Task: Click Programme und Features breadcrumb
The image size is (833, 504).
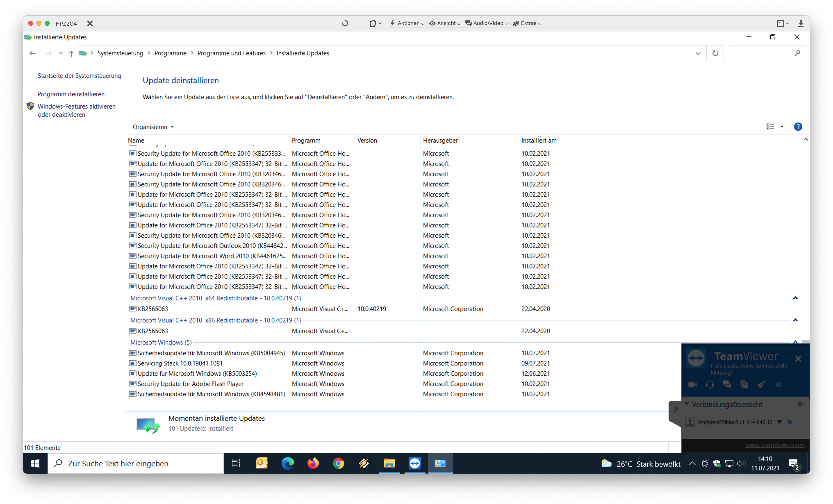Action: 232,53
